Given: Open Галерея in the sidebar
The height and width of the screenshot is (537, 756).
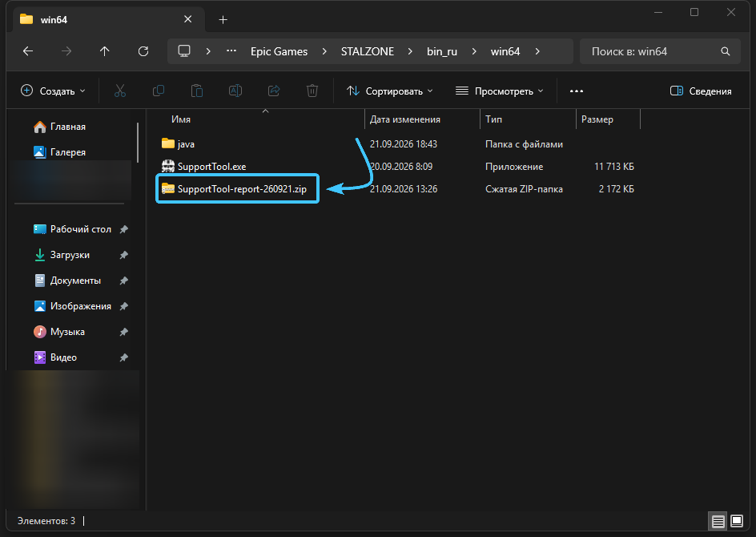Looking at the screenshot, I should [x=60, y=152].
